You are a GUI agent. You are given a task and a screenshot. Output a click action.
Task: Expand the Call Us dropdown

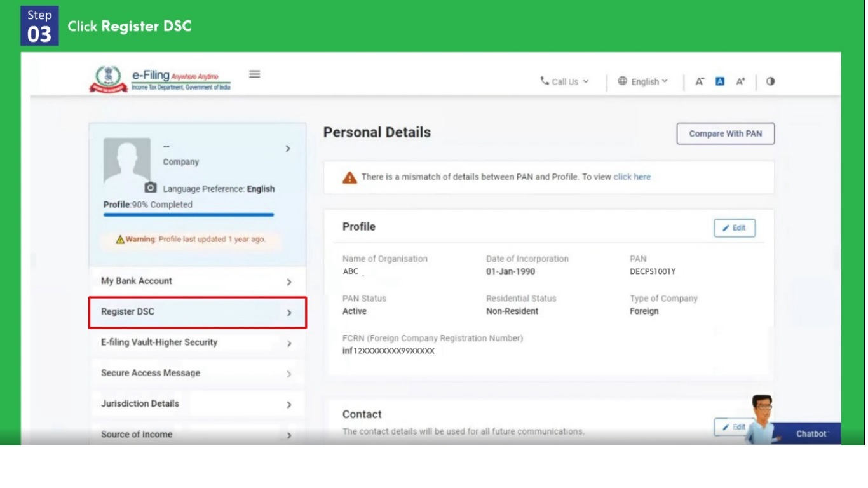(x=564, y=81)
